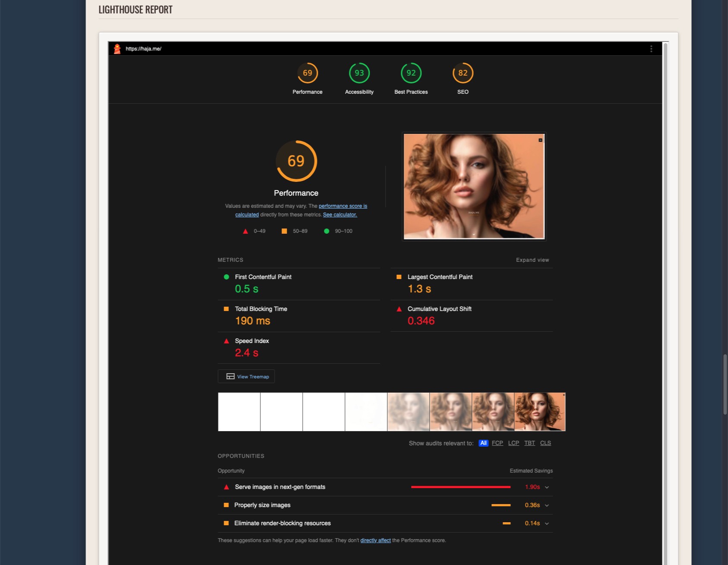The width and height of the screenshot is (728, 565).
Task: Open the three-dot report menu
Action: point(651,49)
